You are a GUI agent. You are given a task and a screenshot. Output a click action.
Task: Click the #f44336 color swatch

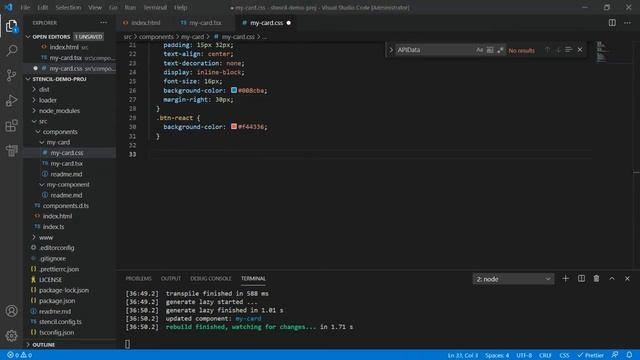coord(234,127)
